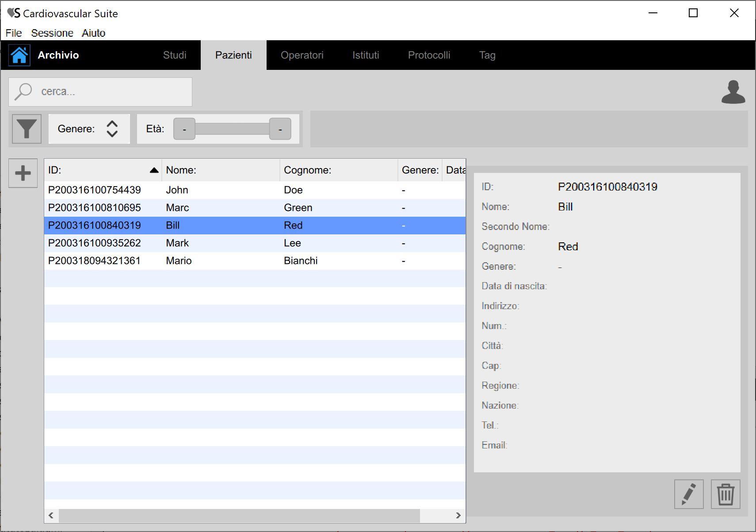Add a new patient with plus button
This screenshot has height=532, width=756.
tap(23, 173)
